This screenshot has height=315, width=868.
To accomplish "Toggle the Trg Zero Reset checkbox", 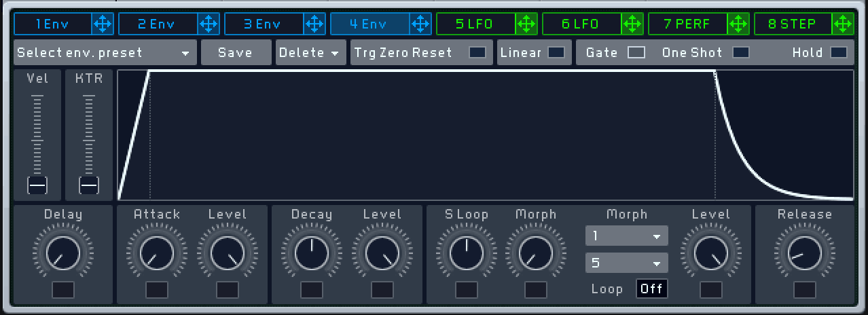I will (477, 52).
